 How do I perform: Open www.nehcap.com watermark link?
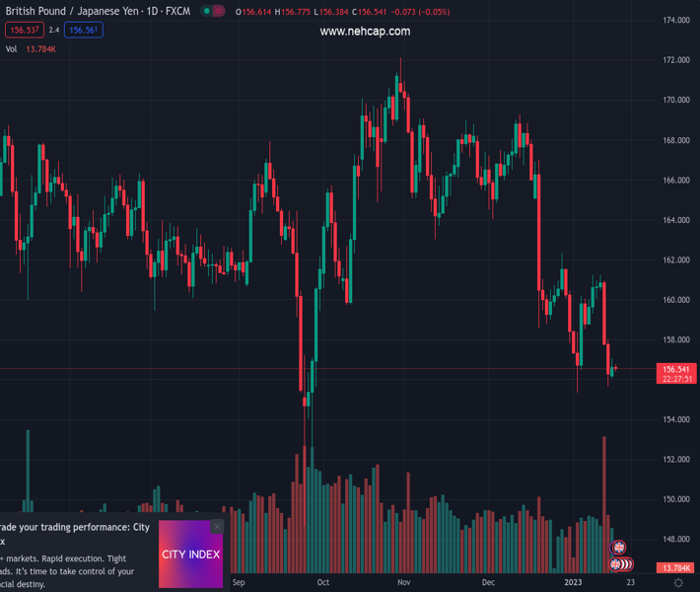click(x=365, y=32)
